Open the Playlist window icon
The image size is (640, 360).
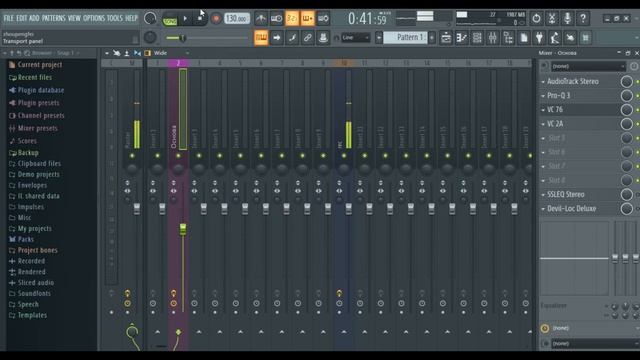(446, 38)
